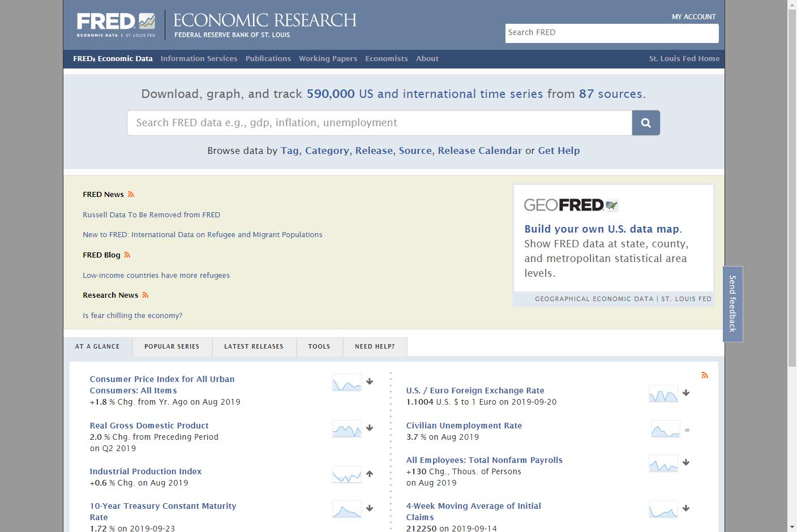Click the Send feedback side button
The height and width of the screenshot is (532, 797).
732,304
